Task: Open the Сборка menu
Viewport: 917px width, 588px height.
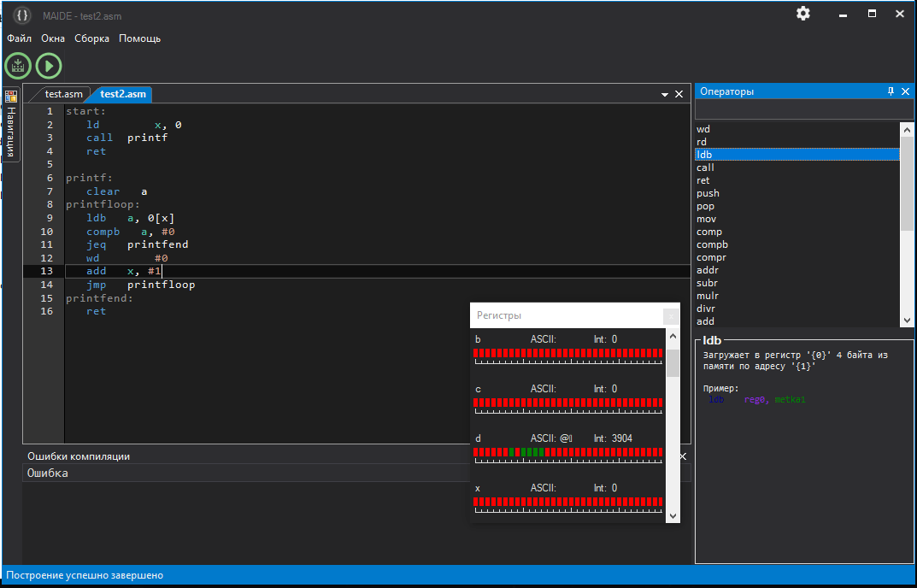Action: click(91, 38)
